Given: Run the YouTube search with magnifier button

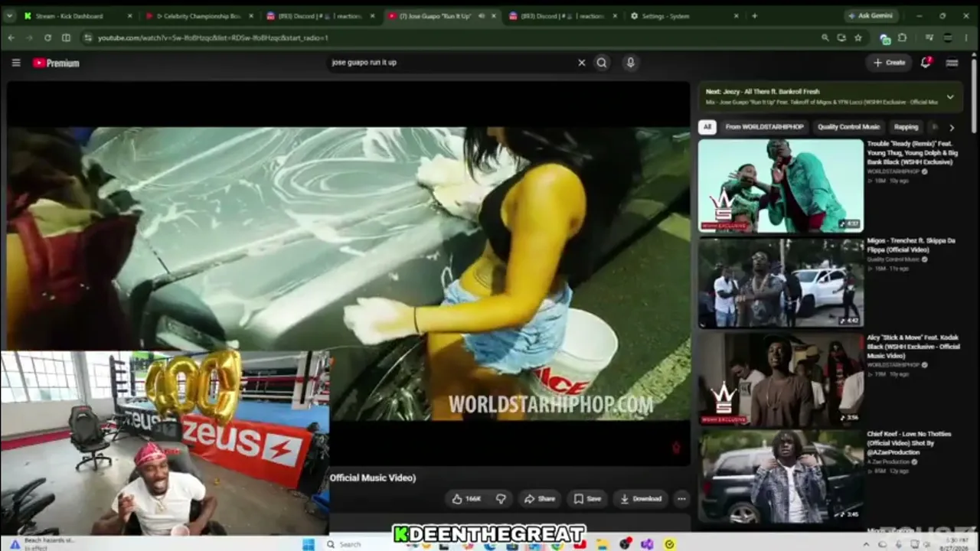Looking at the screenshot, I should (602, 63).
